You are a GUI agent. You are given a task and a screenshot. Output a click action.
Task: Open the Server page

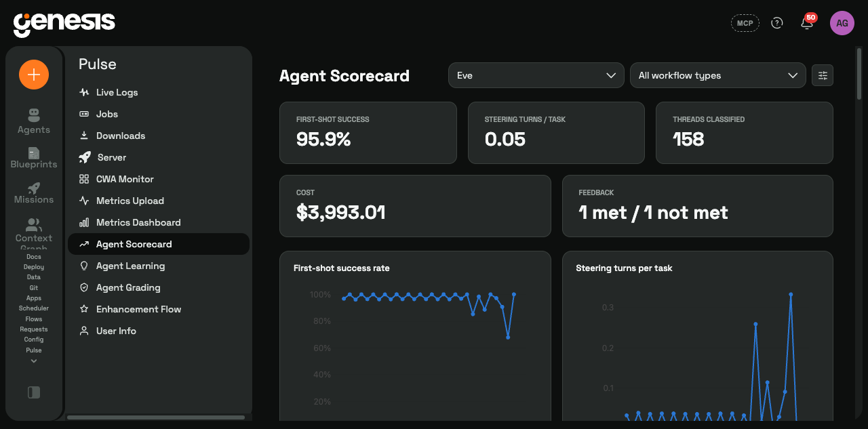(159, 157)
